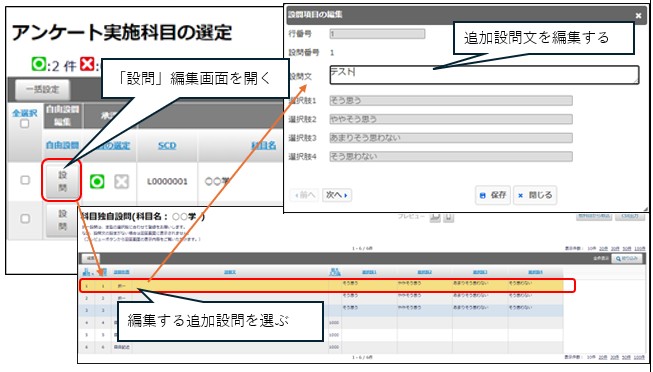Click 保存 in the edit dialog
The width and height of the screenshot is (653, 372).
coord(493,195)
